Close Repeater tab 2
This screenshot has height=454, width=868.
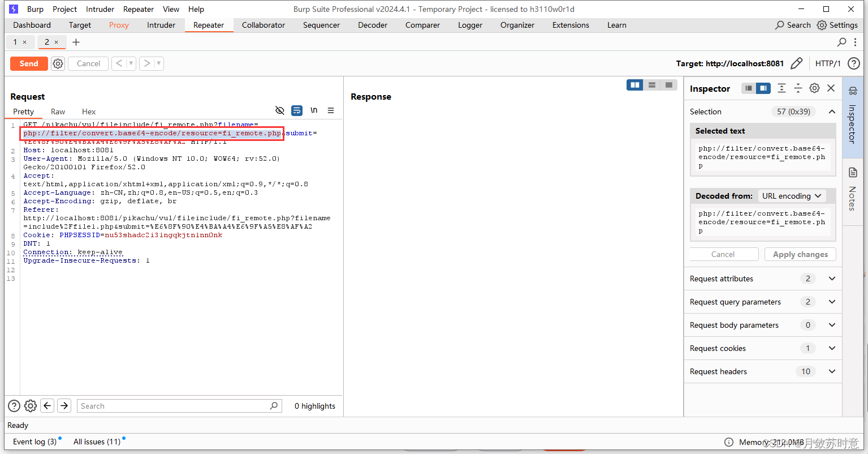click(56, 42)
